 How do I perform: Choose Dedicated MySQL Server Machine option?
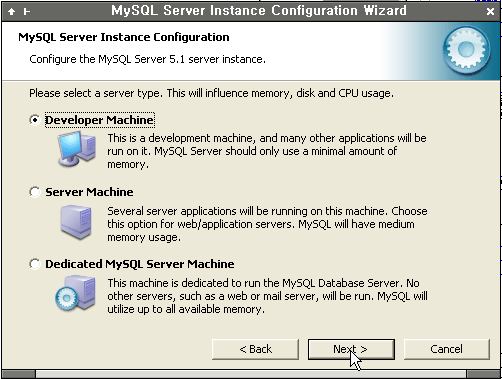[x=35, y=264]
